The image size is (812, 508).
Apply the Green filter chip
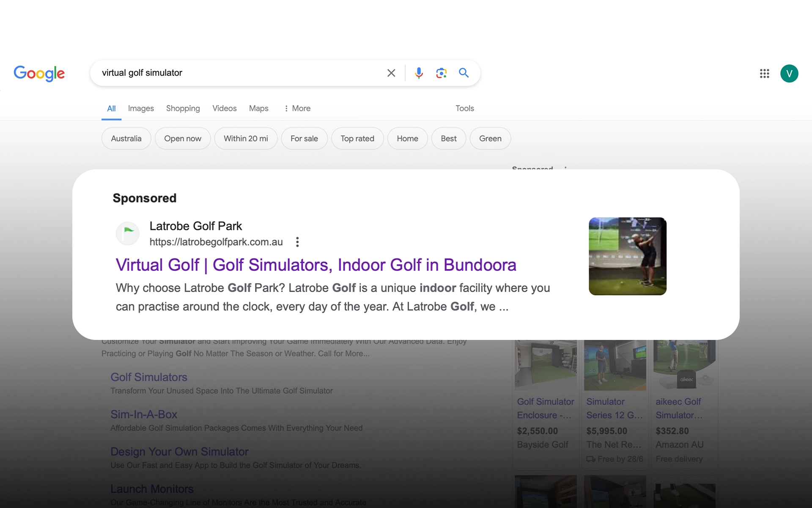[x=490, y=138]
